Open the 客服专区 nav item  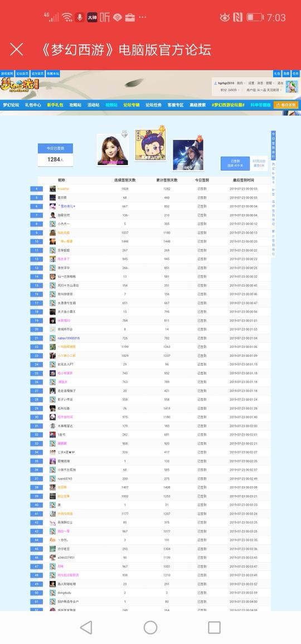(x=176, y=105)
